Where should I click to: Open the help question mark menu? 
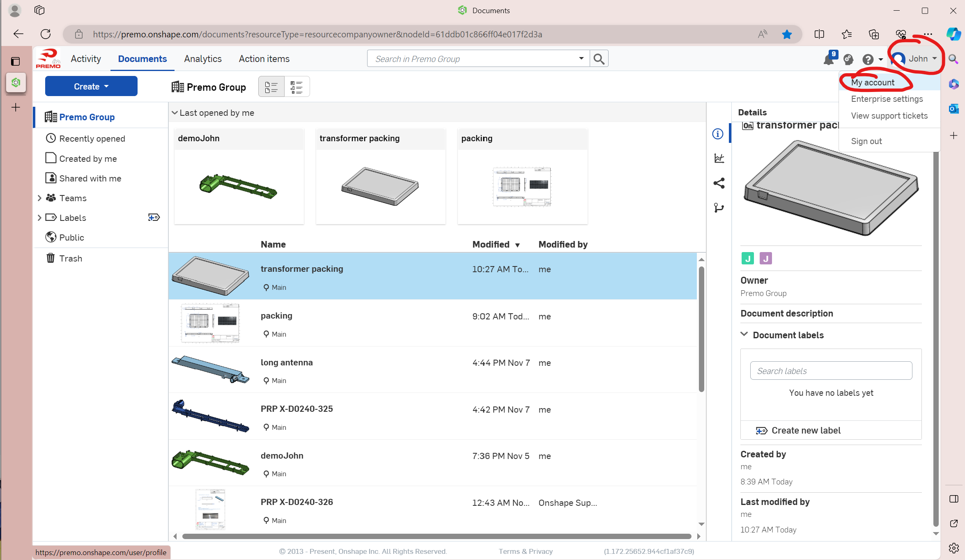pos(868,60)
